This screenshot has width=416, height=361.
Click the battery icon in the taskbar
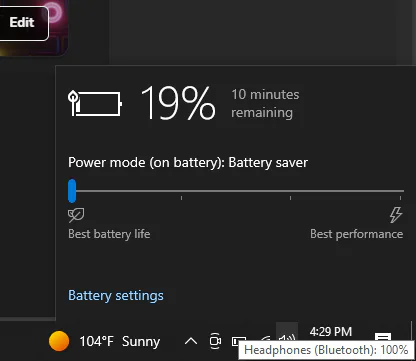pyautogui.click(x=239, y=341)
